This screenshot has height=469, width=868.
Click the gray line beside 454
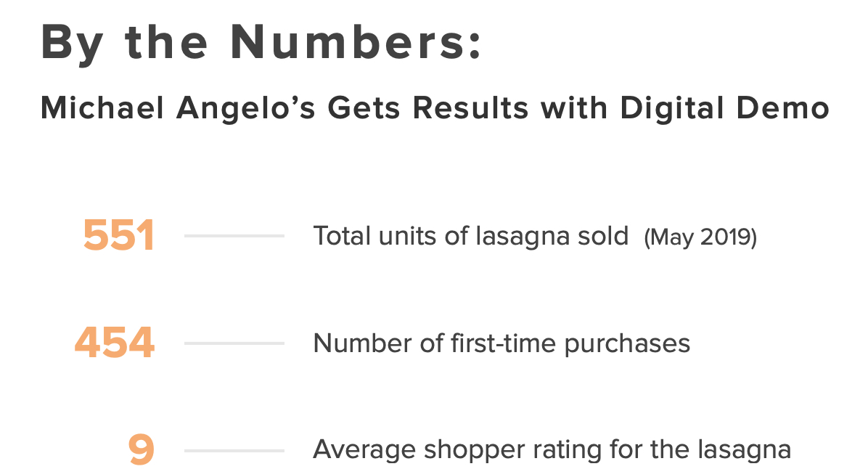pos(234,343)
